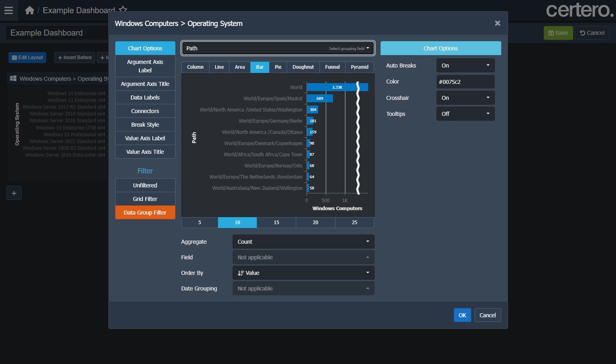Show top 20 items

tap(315, 223)
